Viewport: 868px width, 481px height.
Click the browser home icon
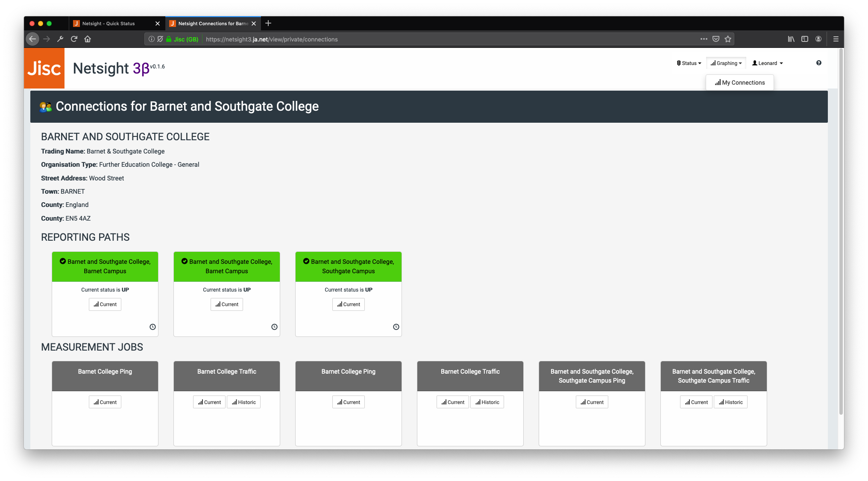point(88,39)
